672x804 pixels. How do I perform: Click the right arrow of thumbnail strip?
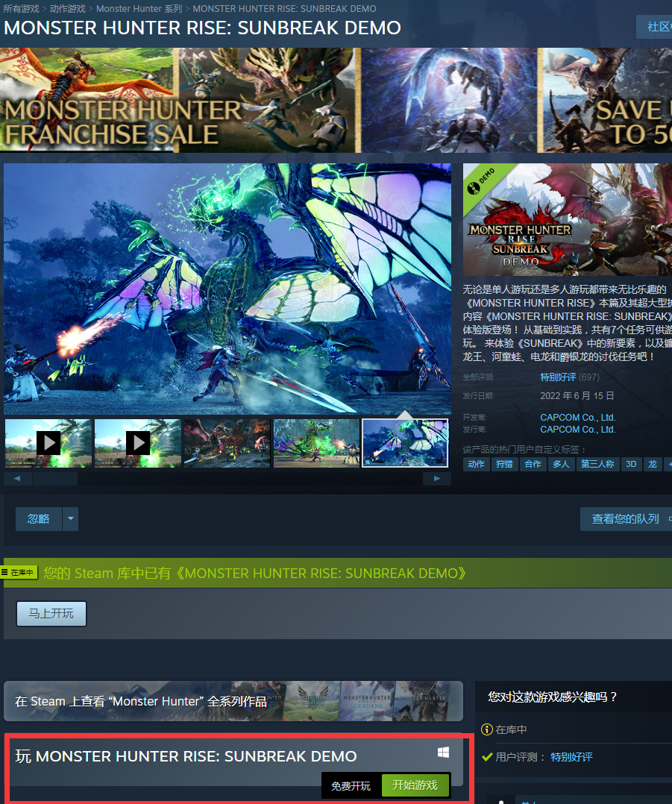coord(436,479)
